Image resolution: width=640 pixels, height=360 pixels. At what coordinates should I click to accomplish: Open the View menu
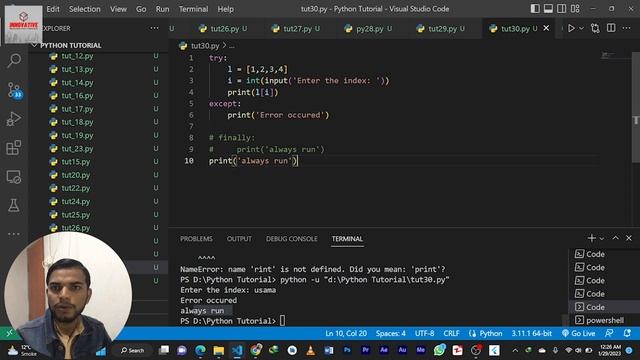(118, 9)
